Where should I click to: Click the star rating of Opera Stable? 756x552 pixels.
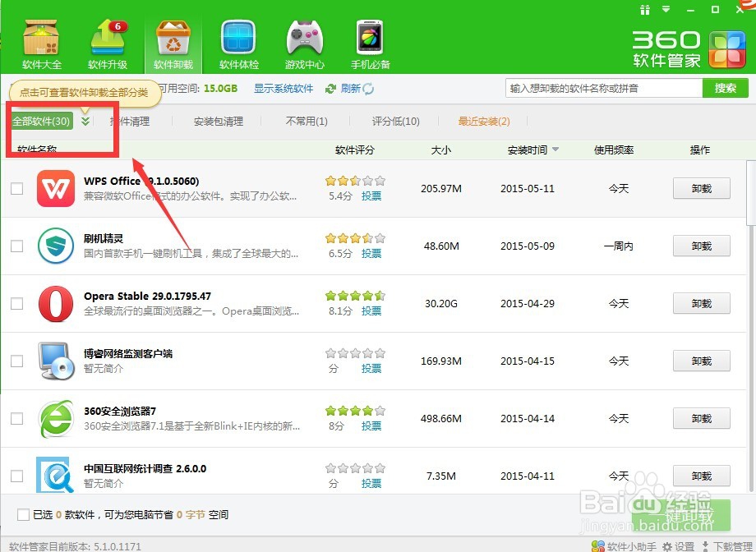tap(355, 296)
